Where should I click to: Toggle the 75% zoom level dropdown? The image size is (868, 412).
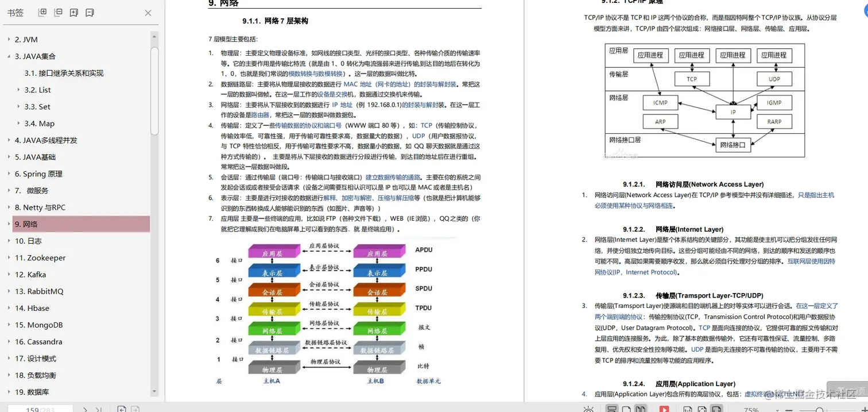(x=777, y=409)
